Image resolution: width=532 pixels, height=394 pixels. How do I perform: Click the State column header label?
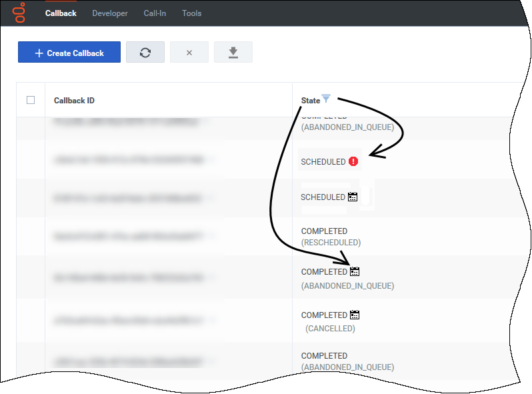click(310, 101)
